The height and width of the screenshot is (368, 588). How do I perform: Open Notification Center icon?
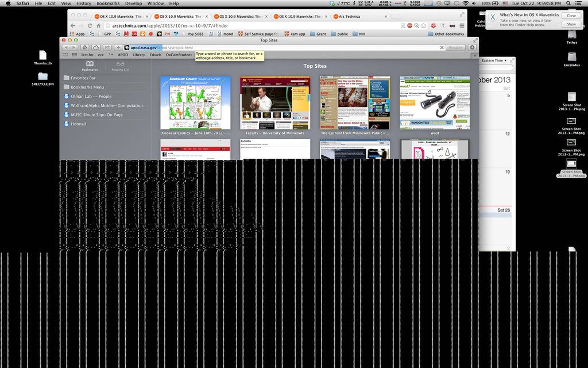click(x=579, y=3)
